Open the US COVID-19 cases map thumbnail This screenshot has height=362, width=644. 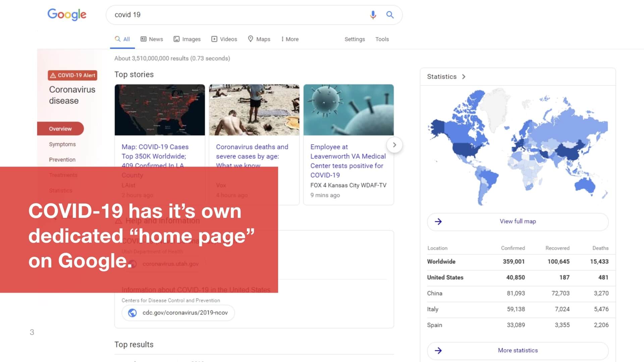160,110
